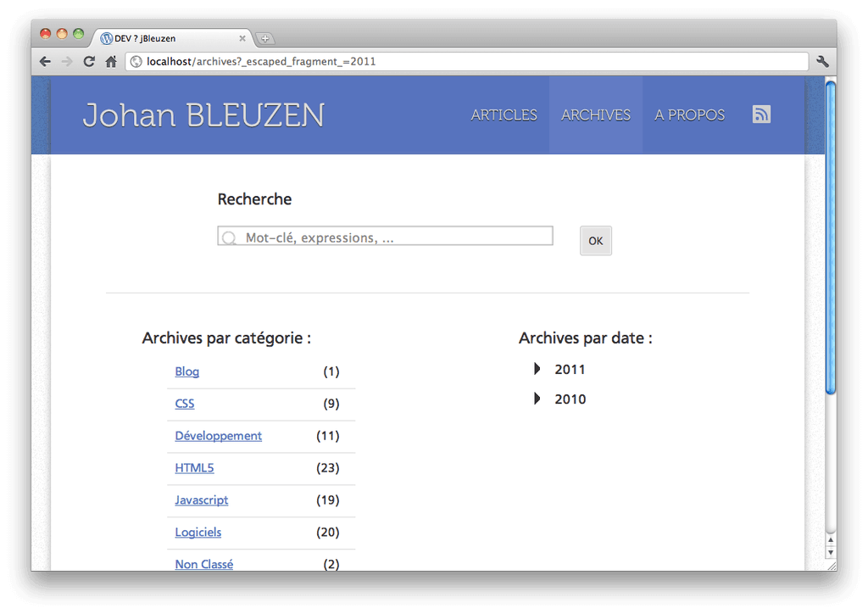
Task: Click the (20) count beside Logiciels
Action: [x=328, y=532]
